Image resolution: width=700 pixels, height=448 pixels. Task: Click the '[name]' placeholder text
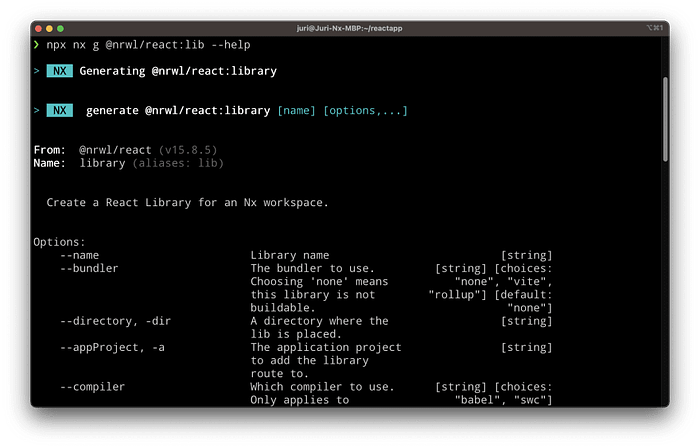pyautogui.click(x=296, y=110)
